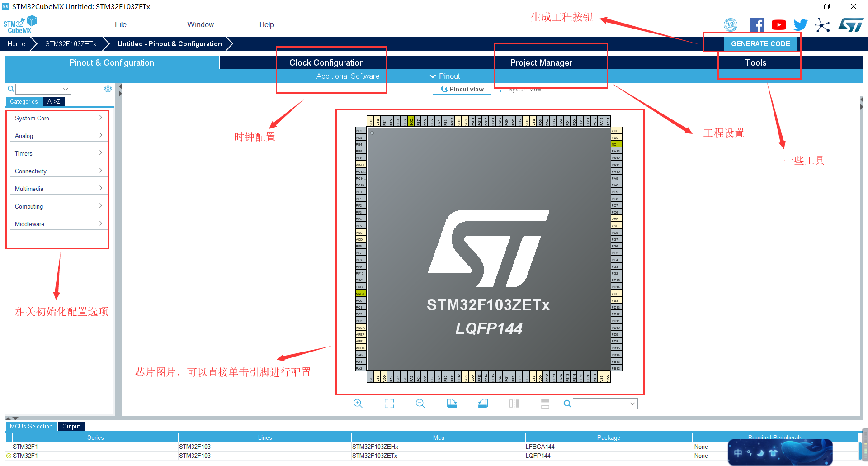Select the STM32F103ZEHx row in MCU table

(432, 447)
